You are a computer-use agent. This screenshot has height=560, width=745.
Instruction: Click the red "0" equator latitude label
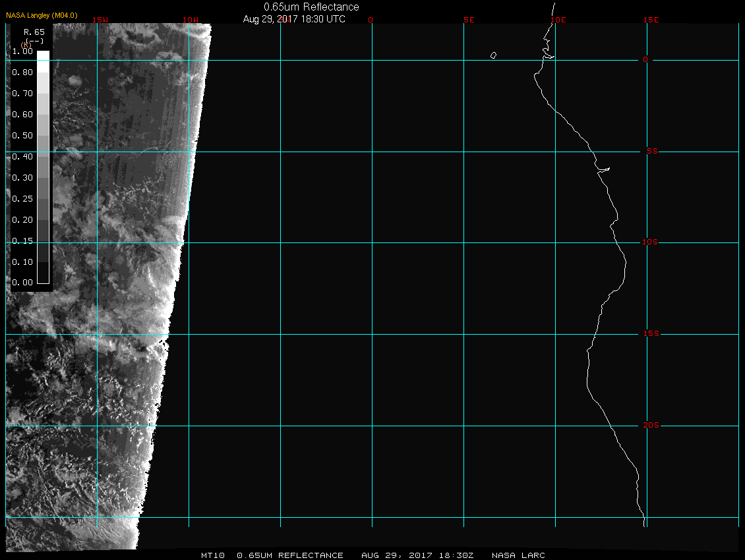[645, 59]
